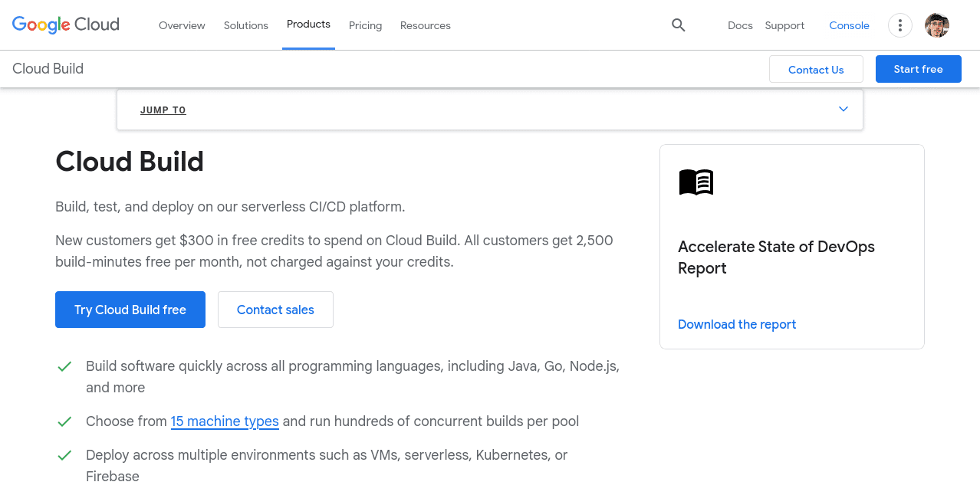Click the Contact sales button
Image resolution: width=980 pixels, height=495 pixels.
[x=275, y=310]
